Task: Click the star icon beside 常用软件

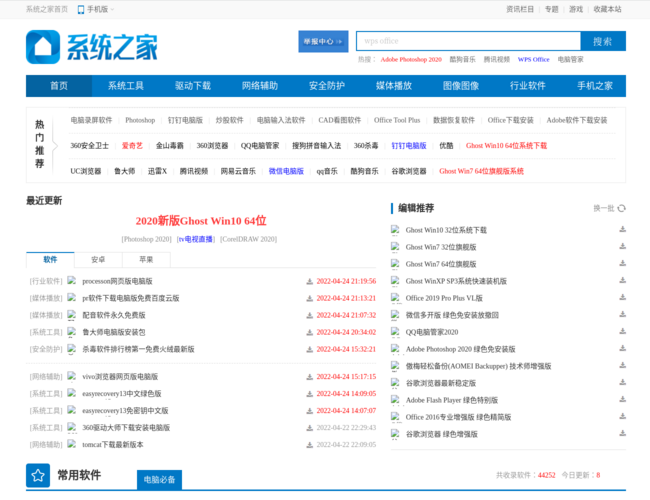Action: (x=38, y=475)
